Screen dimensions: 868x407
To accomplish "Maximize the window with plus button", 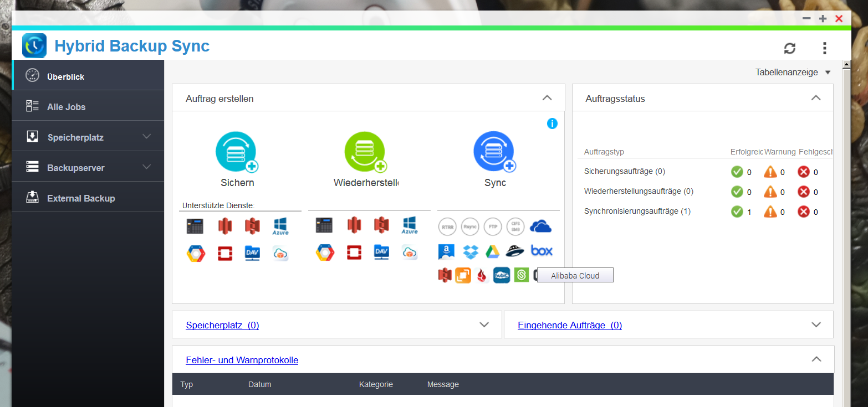I will tap(823, 19).
